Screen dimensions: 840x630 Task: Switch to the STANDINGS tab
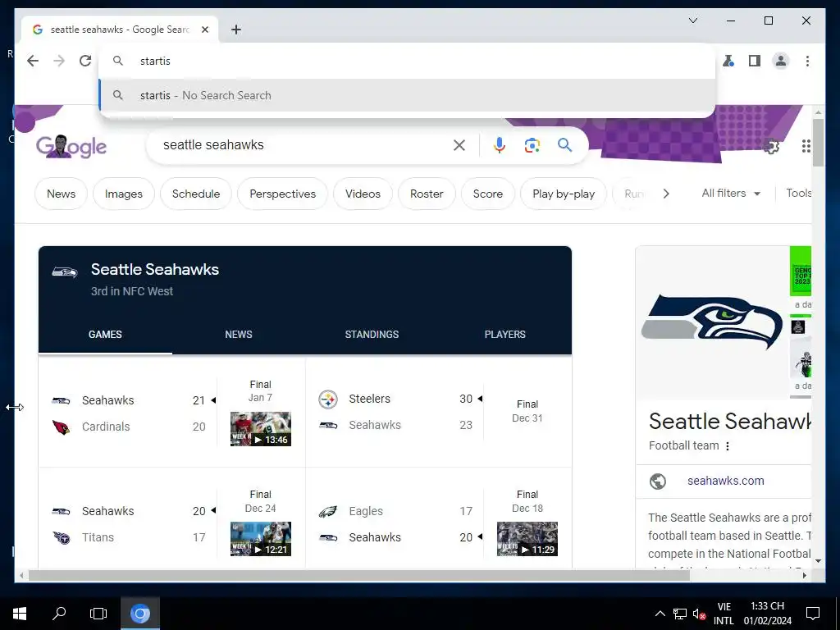tap(372, 335)
